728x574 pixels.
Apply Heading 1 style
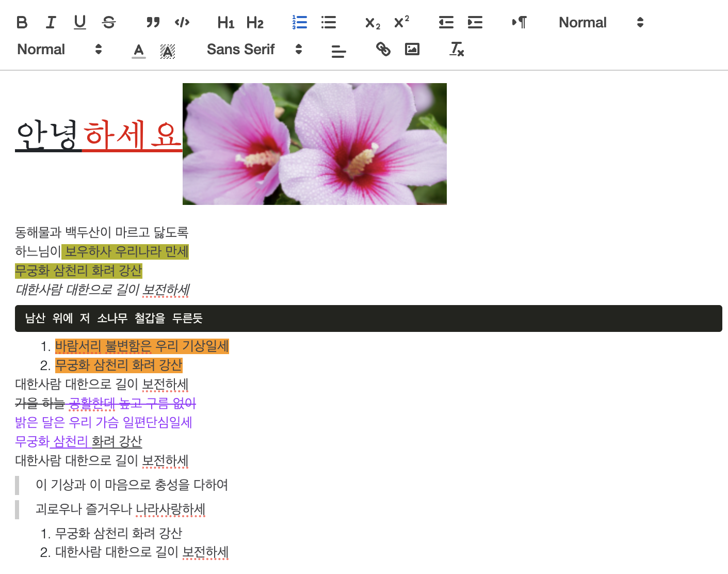(226, 22)
